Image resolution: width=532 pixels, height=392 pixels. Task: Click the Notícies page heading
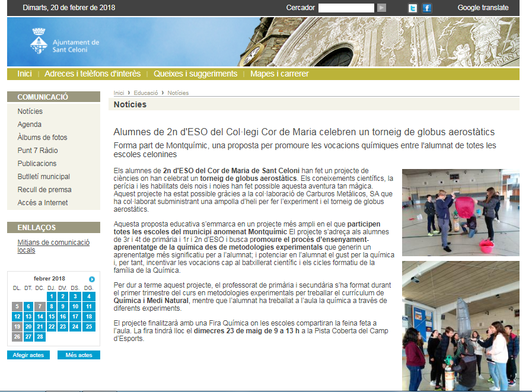130,104
